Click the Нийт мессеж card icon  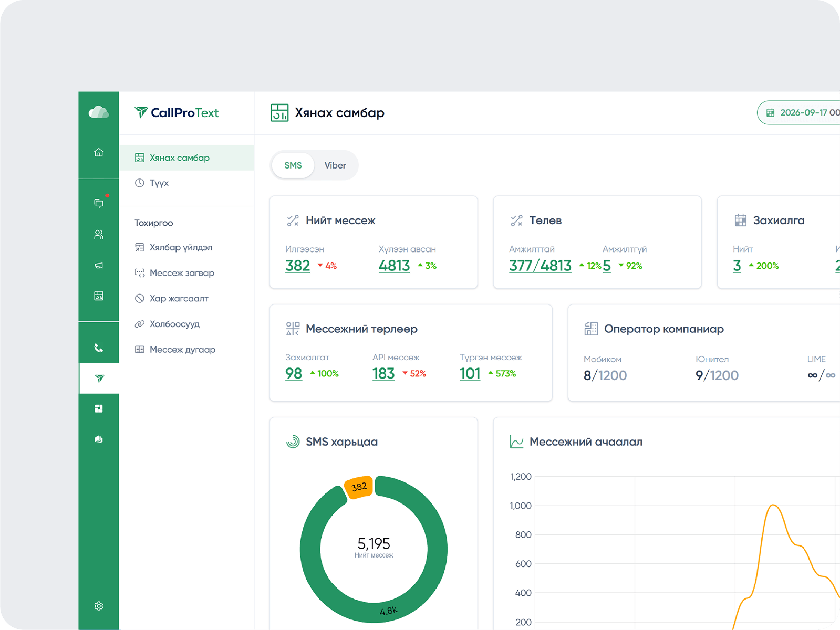293,220
